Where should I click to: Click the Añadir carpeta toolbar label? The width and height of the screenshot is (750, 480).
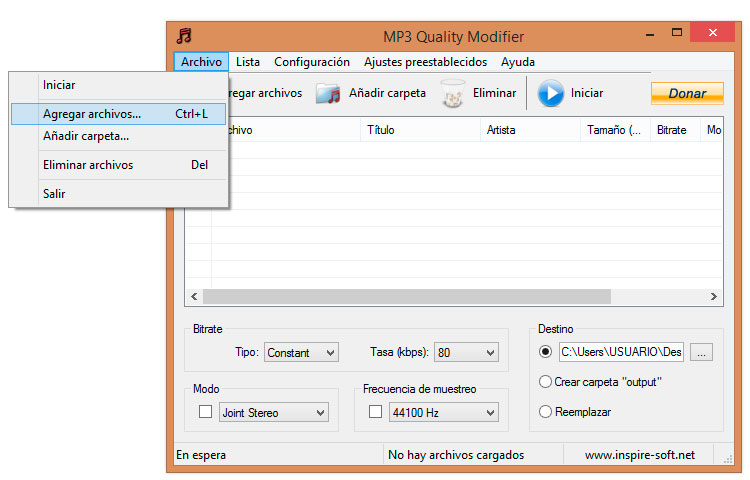[x=387, y=93]
